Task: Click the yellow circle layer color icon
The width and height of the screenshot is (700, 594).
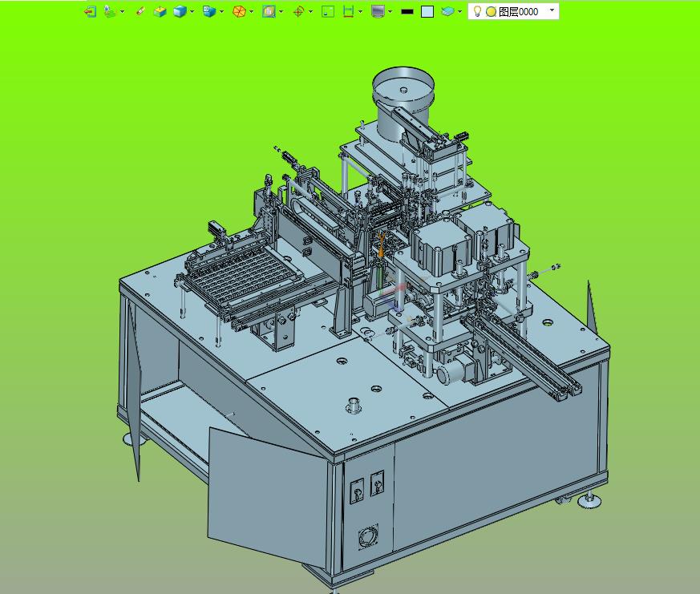Action: pos(491,12)
